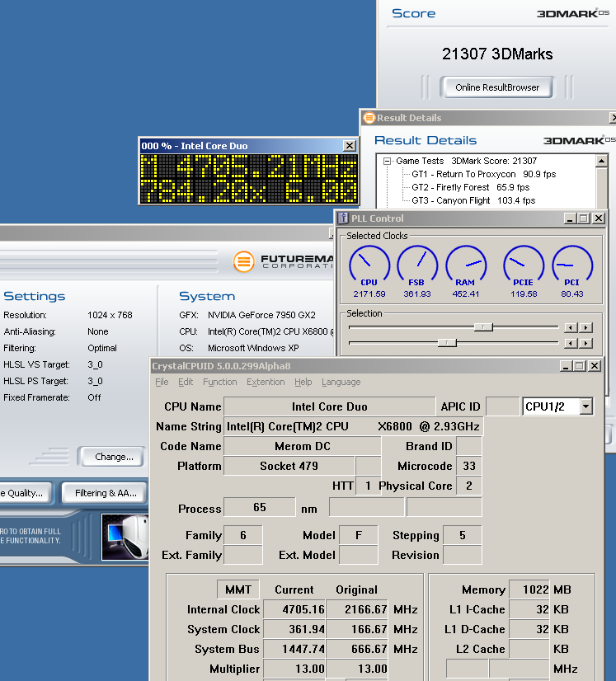
Task: Maximize the CrystalCPUID window
Action: (x=579, y=366)
